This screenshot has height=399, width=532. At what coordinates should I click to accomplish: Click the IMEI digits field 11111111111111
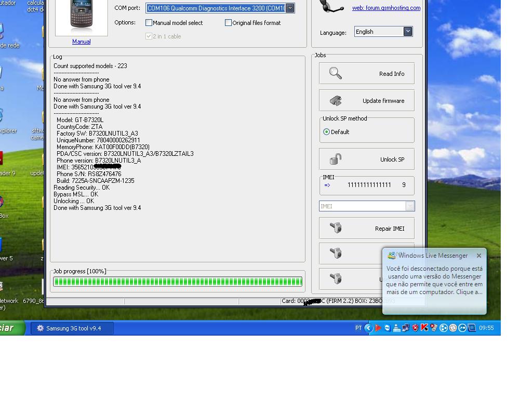[369, 185]
